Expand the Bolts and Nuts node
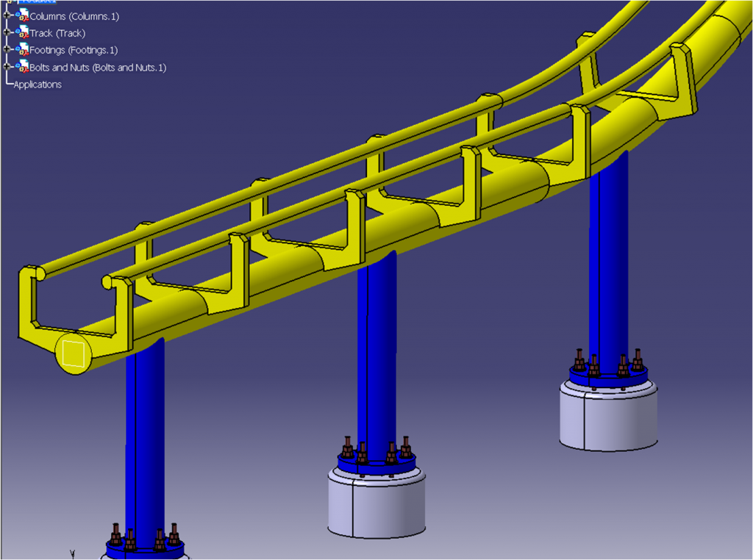The width and height of the screenshot is (753, 560). [x=7, y=67]
